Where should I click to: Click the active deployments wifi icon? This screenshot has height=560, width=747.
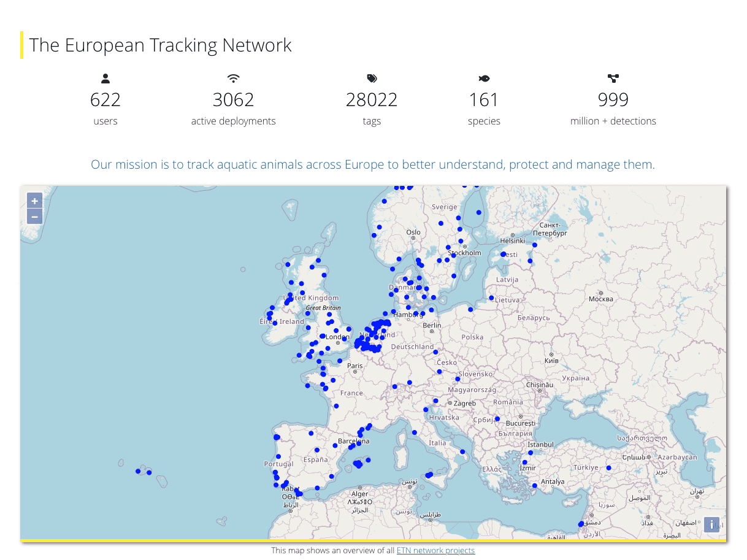click(x=233, y=79)
